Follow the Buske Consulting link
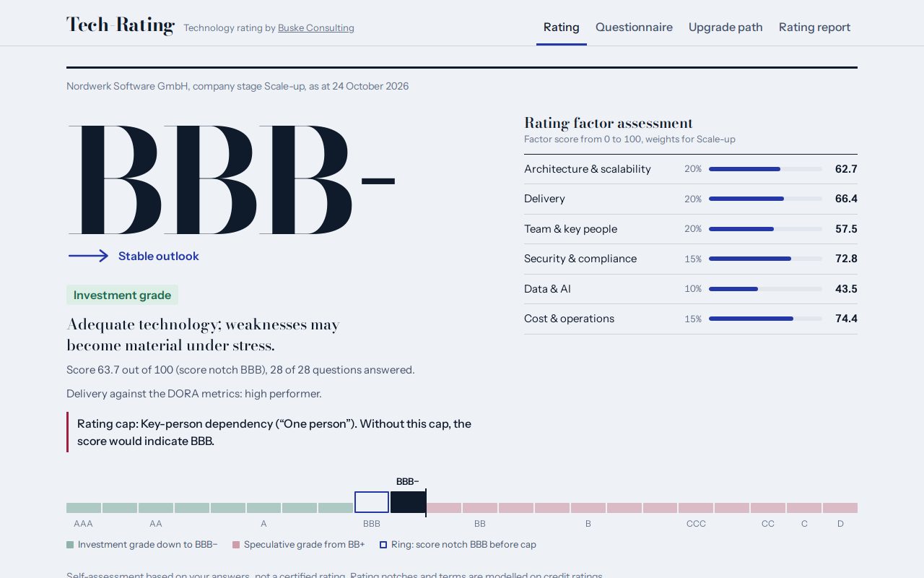This screenshot has height=578, width=924. 316,28
